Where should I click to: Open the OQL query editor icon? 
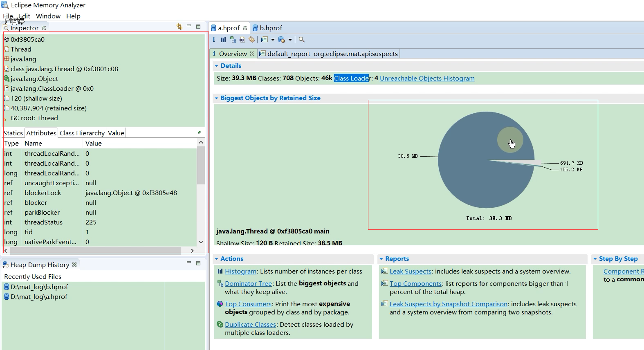tap(242, 40)
